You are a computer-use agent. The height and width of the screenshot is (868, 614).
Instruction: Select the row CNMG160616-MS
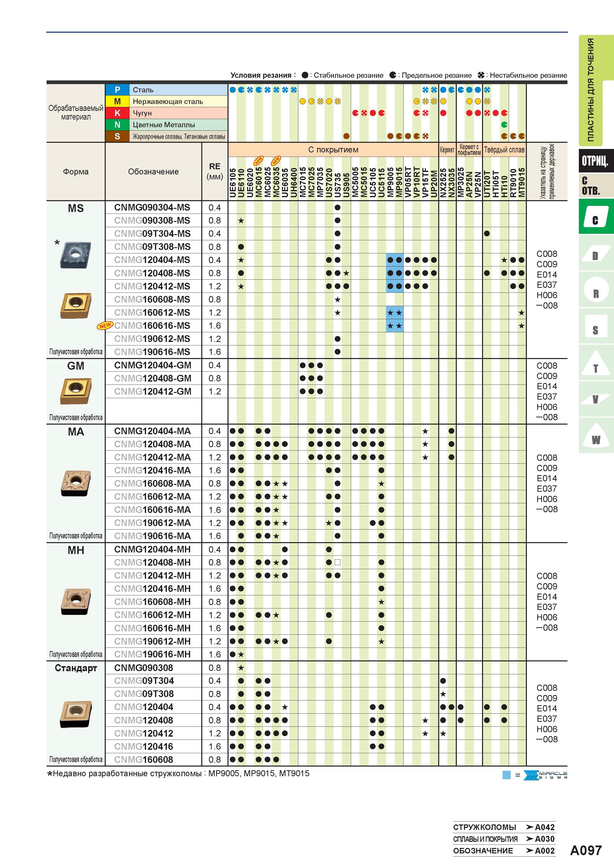pyautogui.click(x=316, y=326)
